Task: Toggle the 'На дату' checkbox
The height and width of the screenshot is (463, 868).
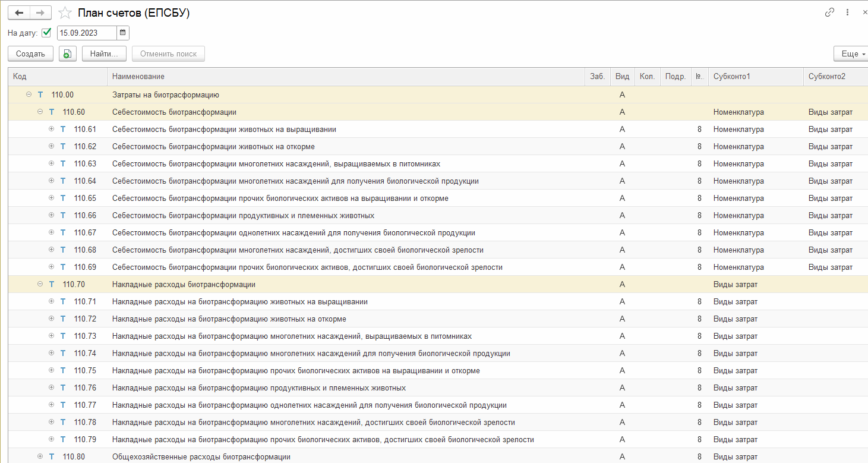Action: [47, 33]
